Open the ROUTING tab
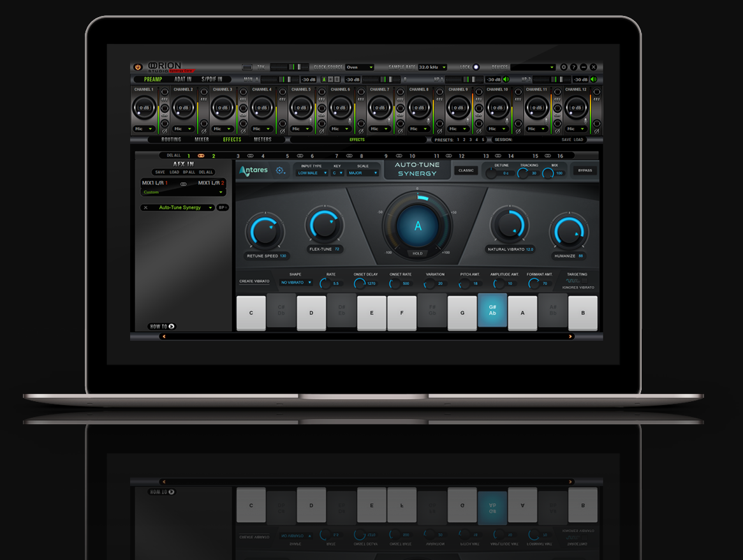The image size is (743, 560). (171, 139)
